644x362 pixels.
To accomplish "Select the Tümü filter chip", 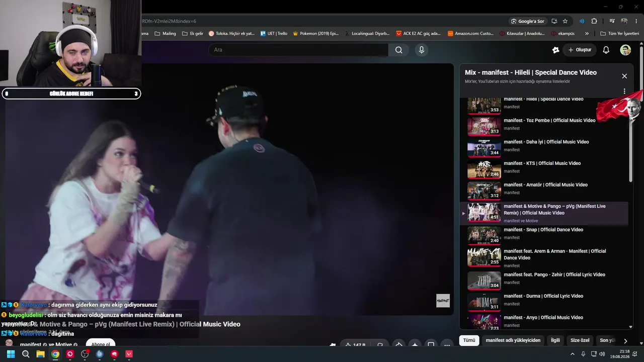I will (469, 340).
